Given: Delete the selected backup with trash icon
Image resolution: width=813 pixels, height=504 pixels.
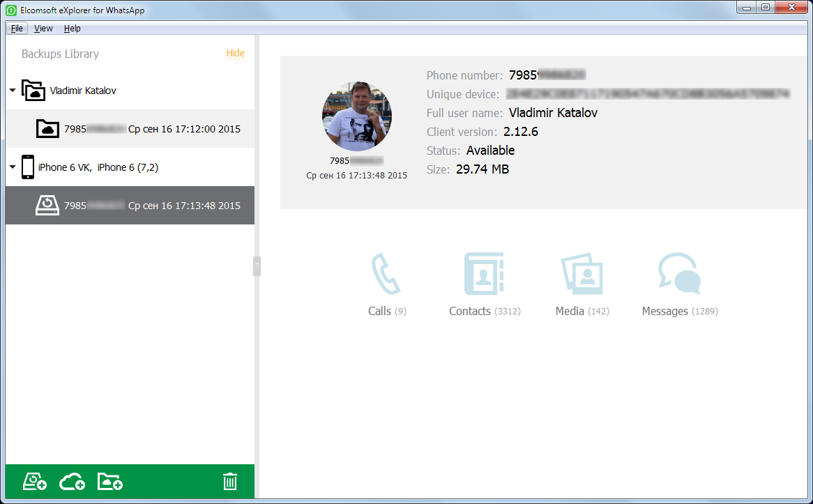Looking at the screenshot, I should point(230,481).
